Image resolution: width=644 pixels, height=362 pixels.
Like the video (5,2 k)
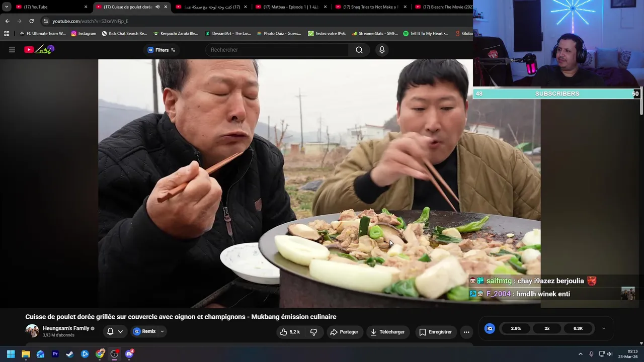click(290, 332)
